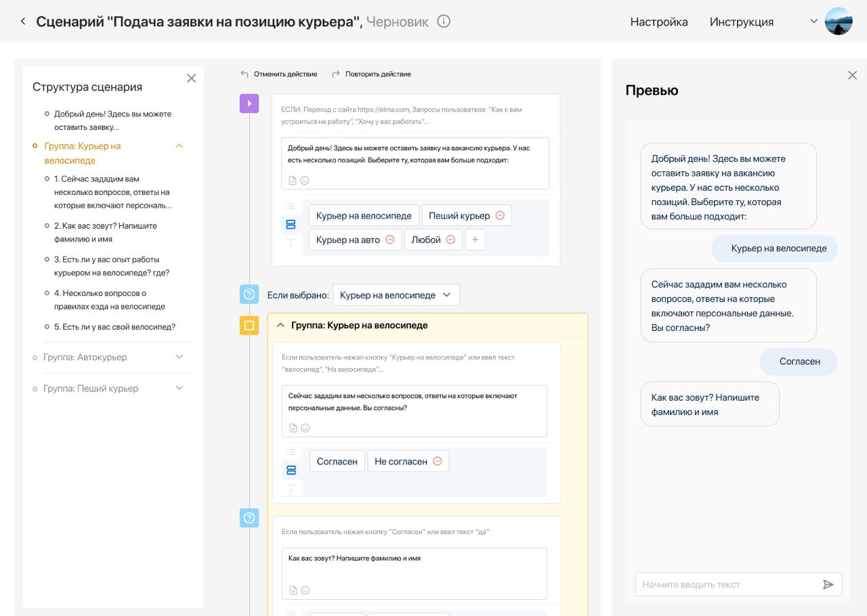The width and height of the screenshot is (867, 616).
Task: Click Повторить действие button
Action: [x=371, y=74]
